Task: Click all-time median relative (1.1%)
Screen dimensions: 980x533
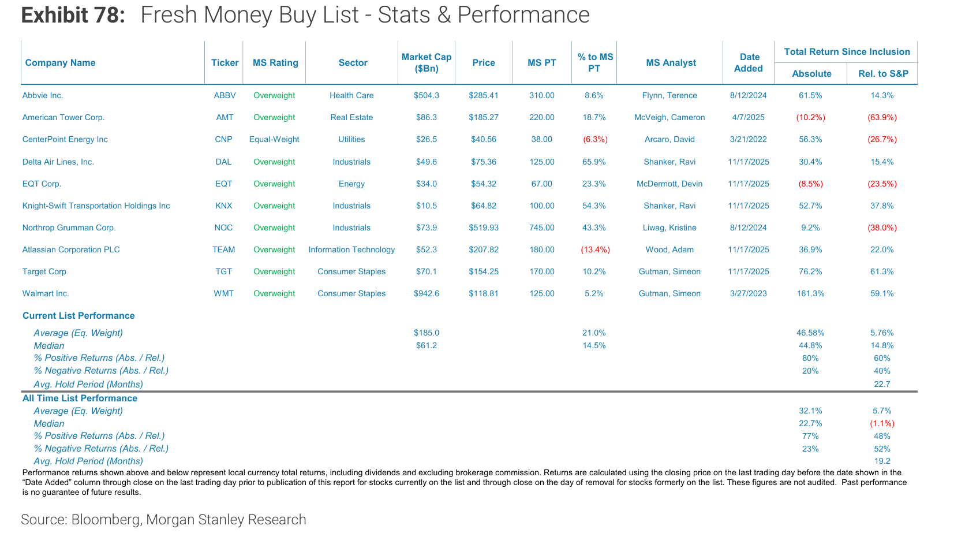Action: [882, 424]
